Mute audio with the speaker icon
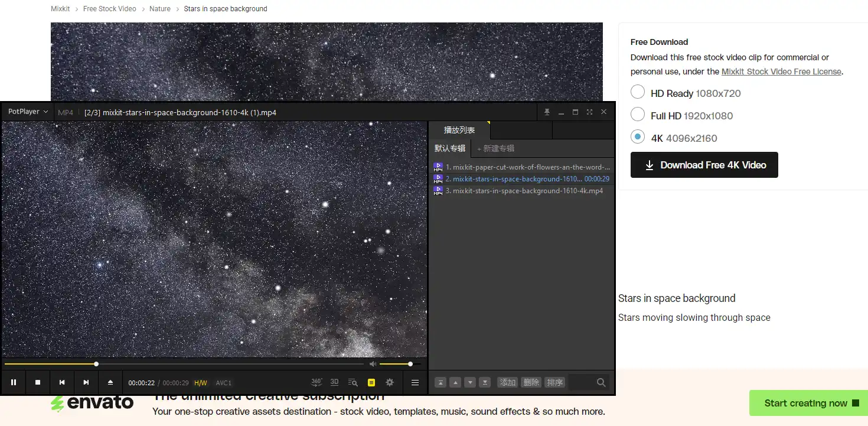This screenshot has width=868, height=426. click(x=373, y=364)
